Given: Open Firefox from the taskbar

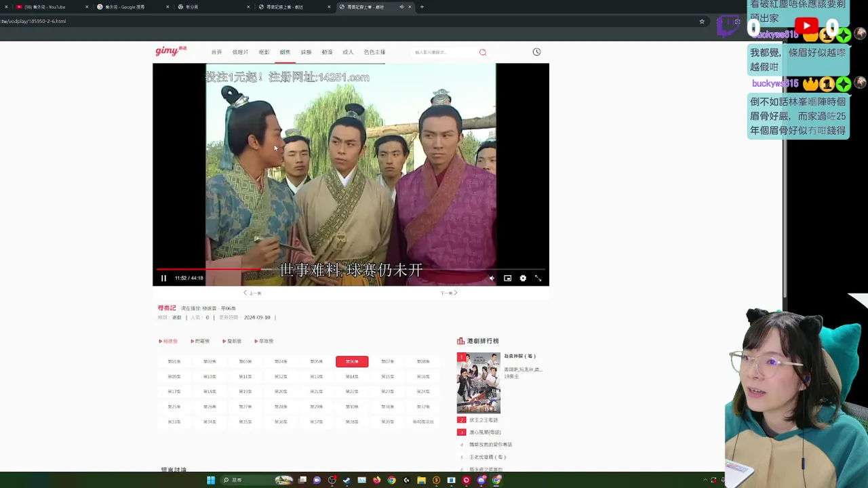Looking at the screenshot, I should [376, 480].
